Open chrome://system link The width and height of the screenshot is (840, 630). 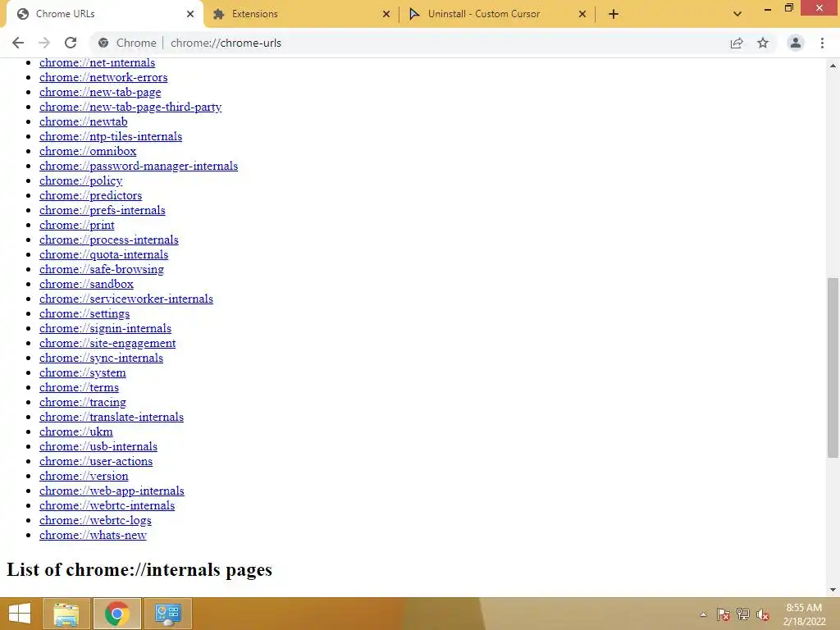(83, 373)
